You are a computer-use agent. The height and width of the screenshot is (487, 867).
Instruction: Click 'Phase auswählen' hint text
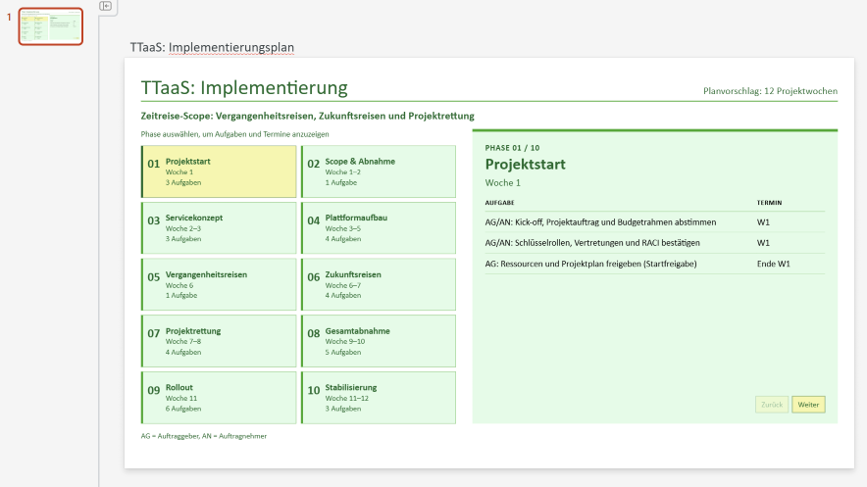[234, 134]
